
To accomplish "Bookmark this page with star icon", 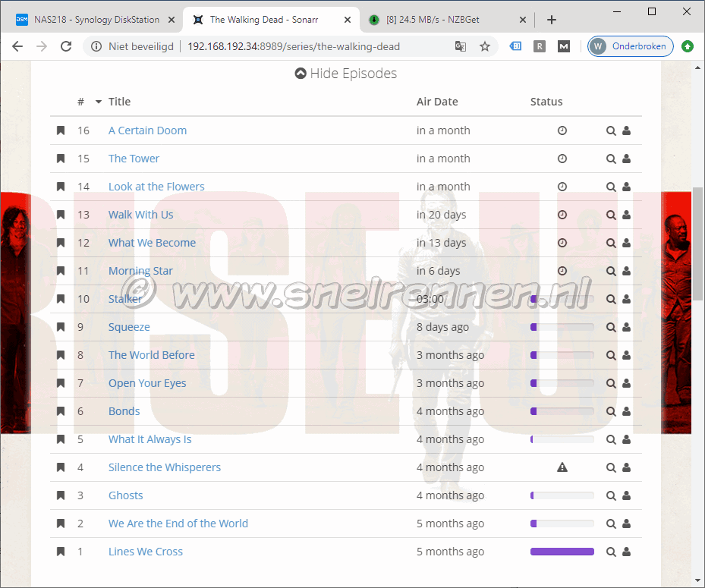I will pyautogui.click(x=485, y=46).
